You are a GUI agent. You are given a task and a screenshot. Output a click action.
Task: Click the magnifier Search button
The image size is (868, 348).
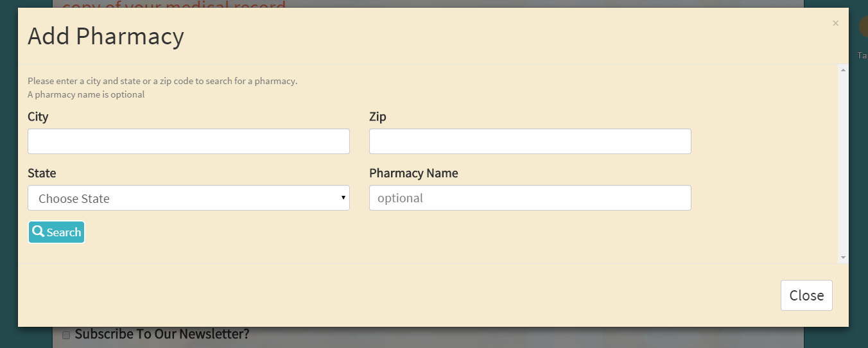56,232
